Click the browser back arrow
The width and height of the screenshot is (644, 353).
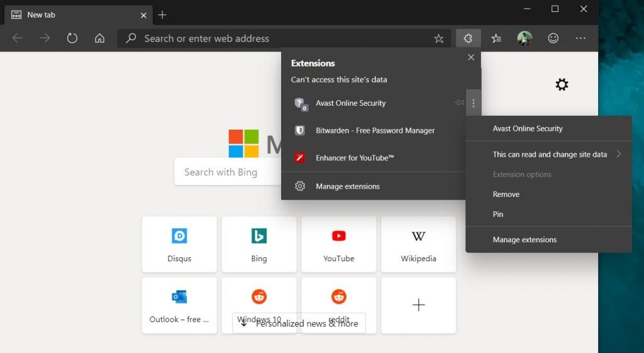17,38
